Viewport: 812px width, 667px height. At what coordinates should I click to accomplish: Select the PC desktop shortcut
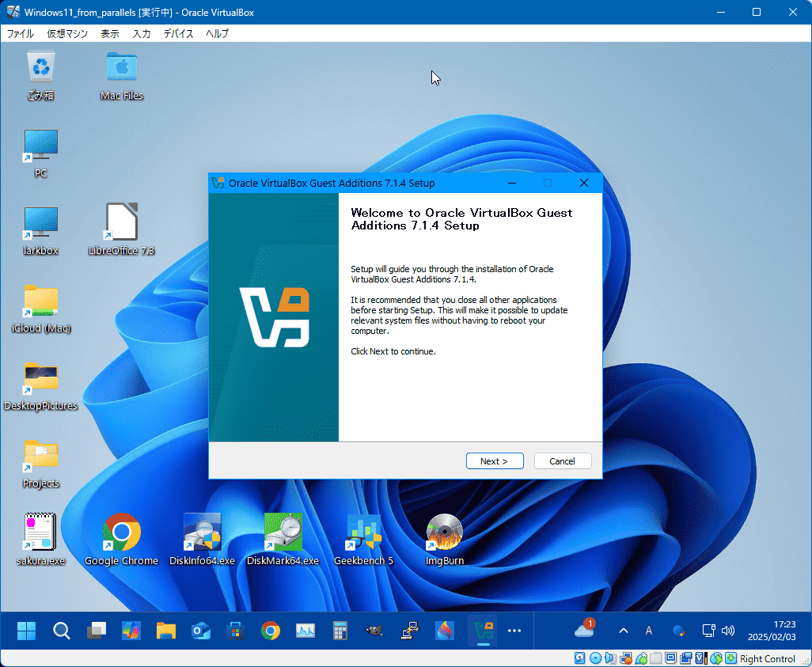pos(40,153)
